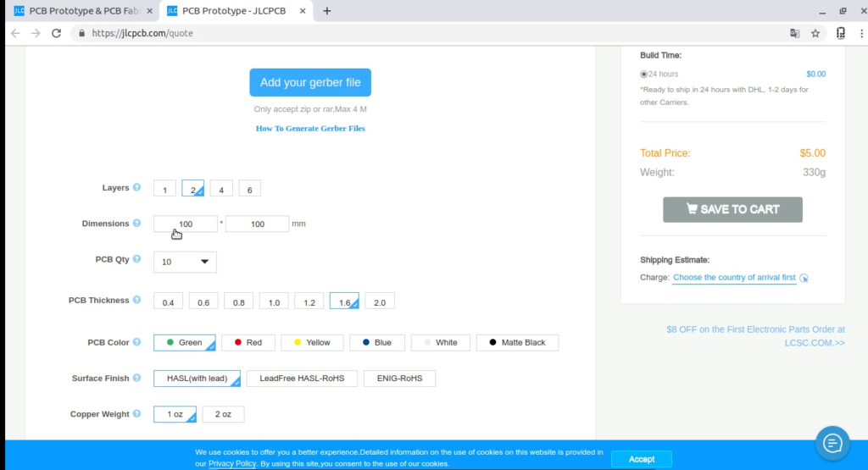
Task: Choose 0.8 PCB thickness
Action: tap(238, 301)
